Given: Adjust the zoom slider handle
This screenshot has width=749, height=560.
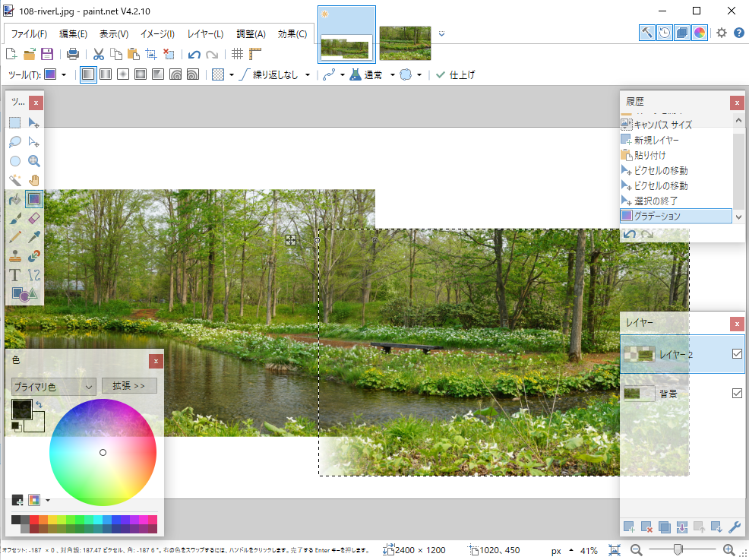Looking at the screenshot, I should 678,550.
